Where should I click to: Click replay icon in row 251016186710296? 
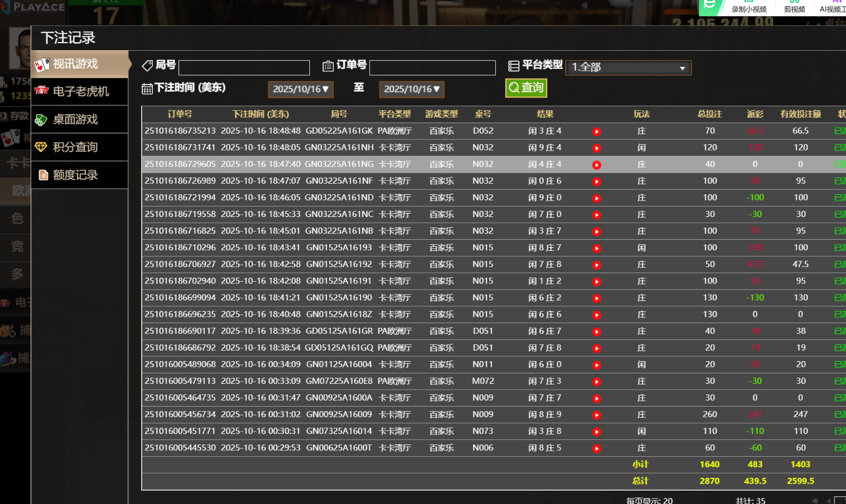pos(596,248)
